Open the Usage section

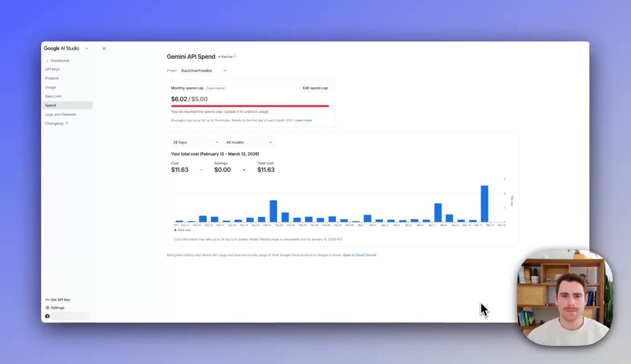[x=51, y=87]
